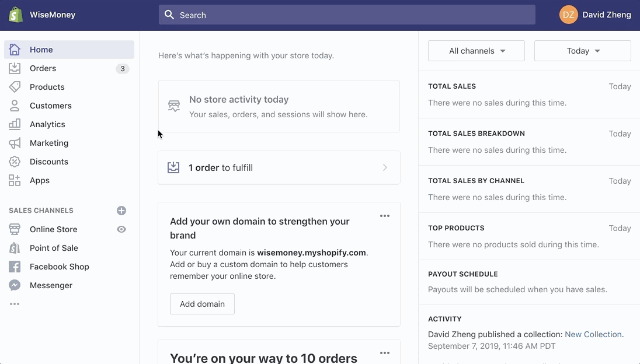The image size is (640, 364).
Task: Open 1 order to fulfill chevron
Action: [x=385, y=167]
